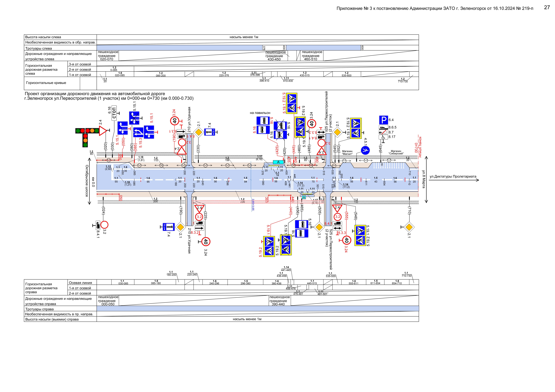The height and width of the screenshot is (392, 555).
Task: Select the 'пешеходное граждение 390-440' cell
Action: pyautogui.click(x=280, y=300)
